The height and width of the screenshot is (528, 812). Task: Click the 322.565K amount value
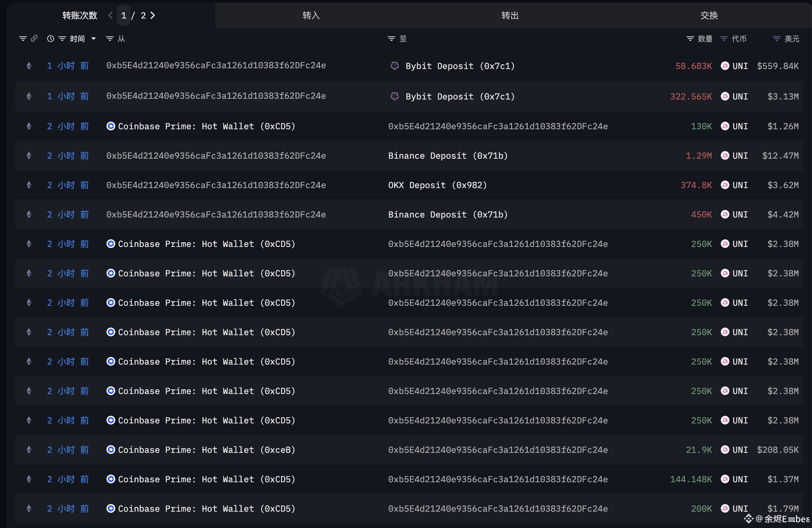tap(691, 97)
